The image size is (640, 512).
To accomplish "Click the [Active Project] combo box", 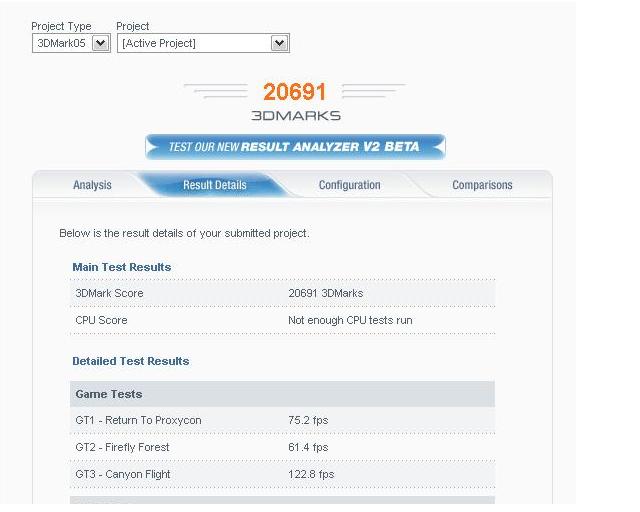I will point(203,43).
